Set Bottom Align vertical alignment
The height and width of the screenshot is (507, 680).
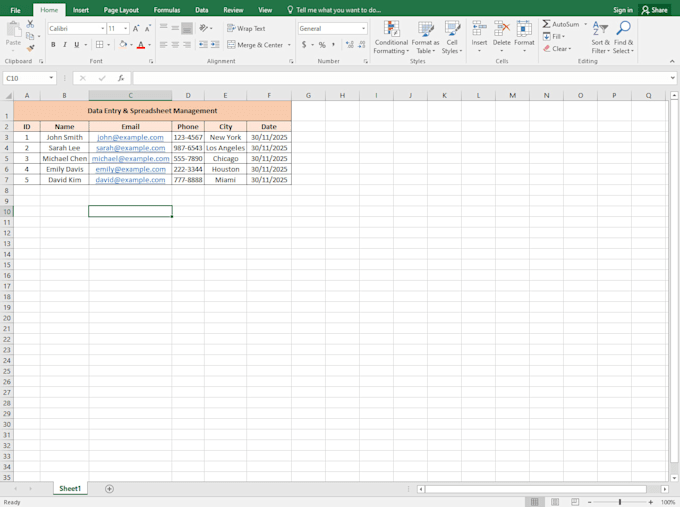click(x=187, y=29)
